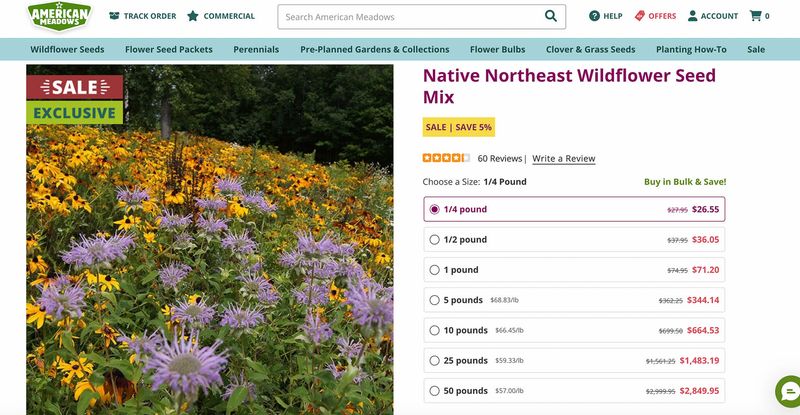
Task: Click the American Meadows logo
Action: coord(60,16)
